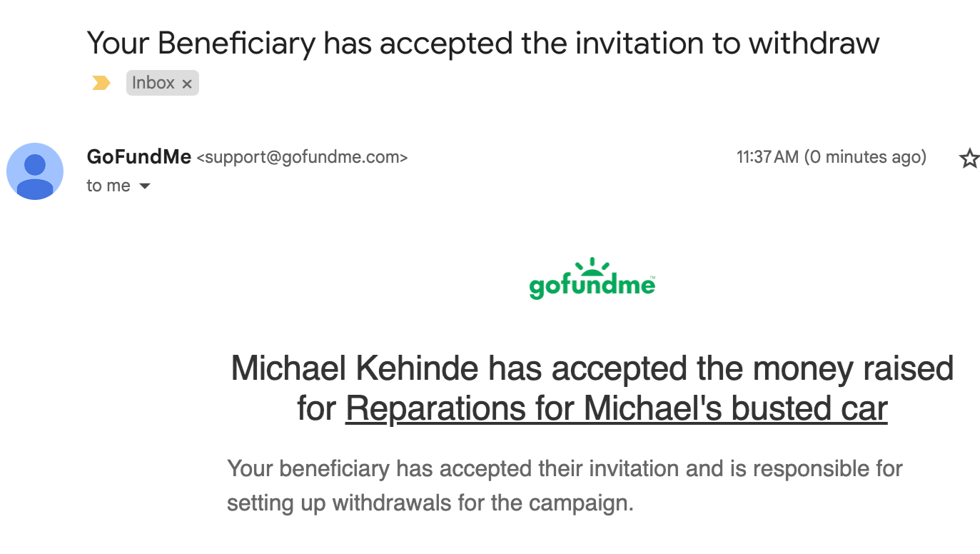Star this GoFundMe email

(x=969, y=158)
